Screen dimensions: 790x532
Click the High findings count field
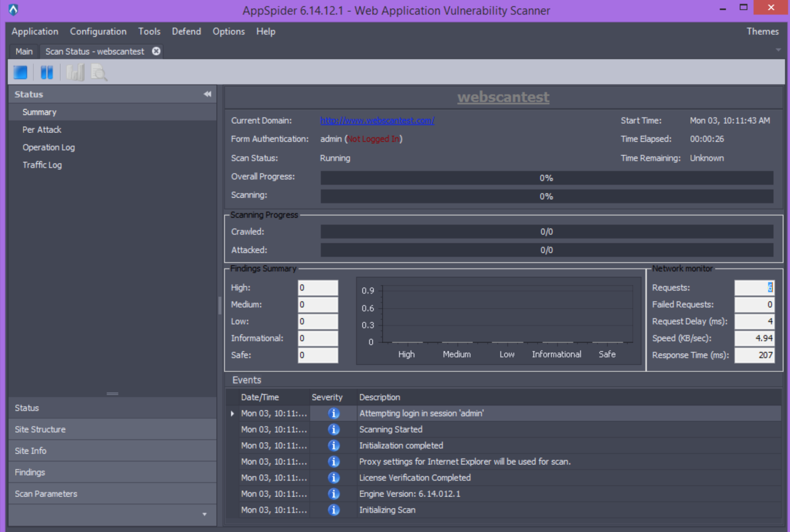pos(318,287)
